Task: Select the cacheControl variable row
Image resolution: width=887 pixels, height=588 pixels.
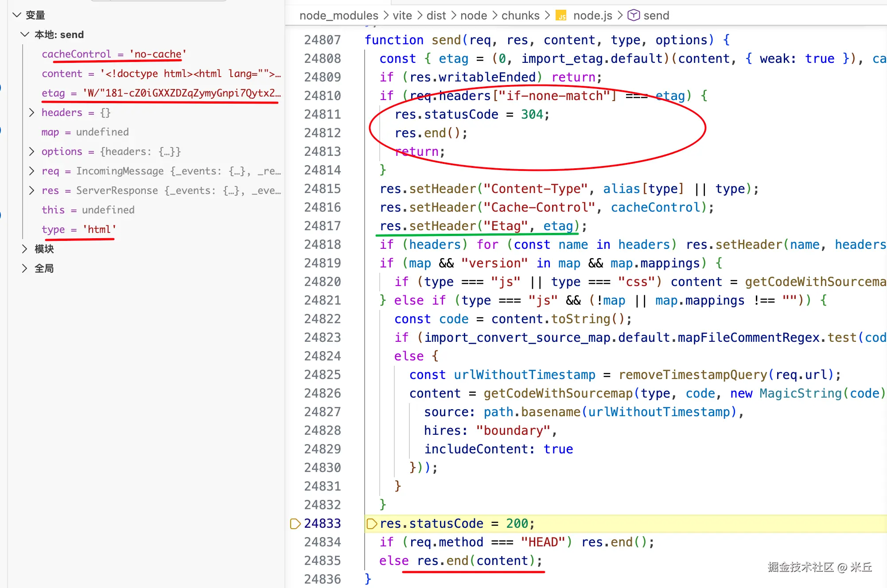Action: coord(76,54)
